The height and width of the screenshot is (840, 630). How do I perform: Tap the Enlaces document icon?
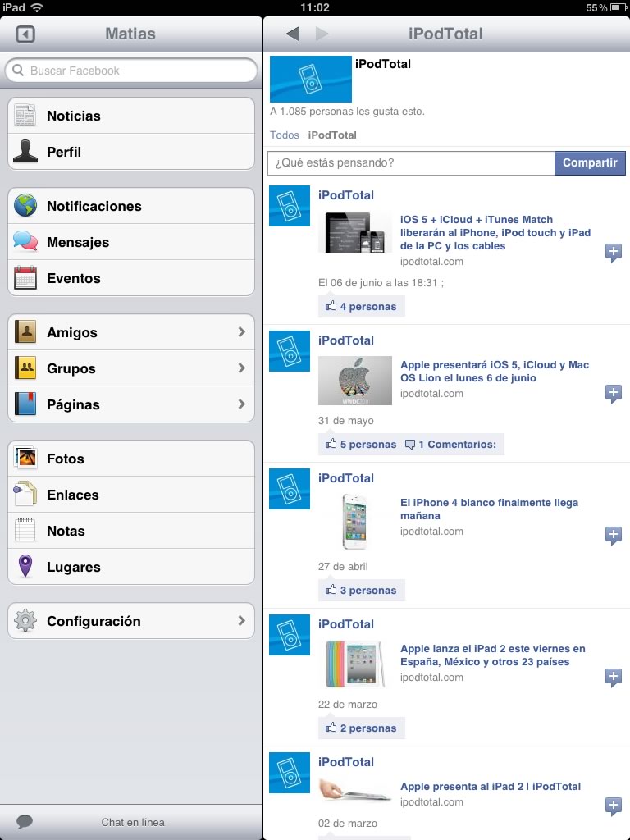(25, 494)
